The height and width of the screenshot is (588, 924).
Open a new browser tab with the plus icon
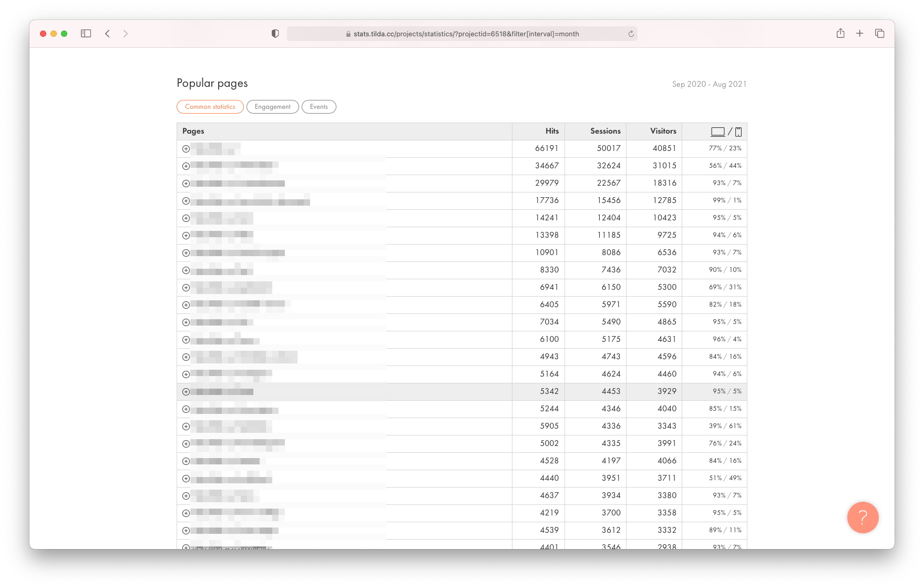tap(860, 33)
